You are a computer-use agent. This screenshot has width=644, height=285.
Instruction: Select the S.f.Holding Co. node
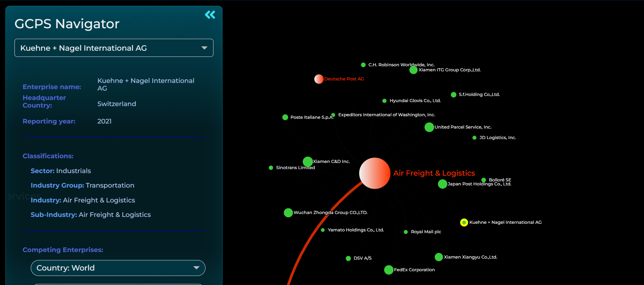coord(453,95)
